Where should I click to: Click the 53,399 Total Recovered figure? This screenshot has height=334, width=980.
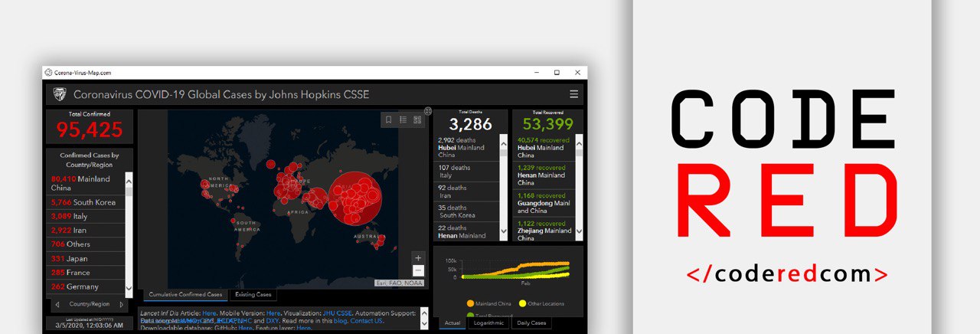pos(548,124)
